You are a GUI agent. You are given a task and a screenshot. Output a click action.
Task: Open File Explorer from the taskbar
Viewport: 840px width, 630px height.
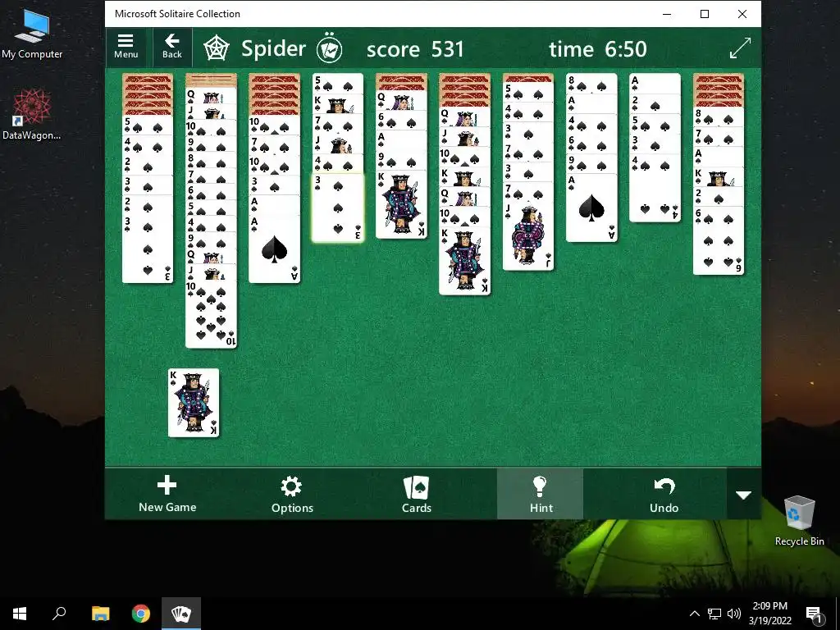[x=100, y=614]
